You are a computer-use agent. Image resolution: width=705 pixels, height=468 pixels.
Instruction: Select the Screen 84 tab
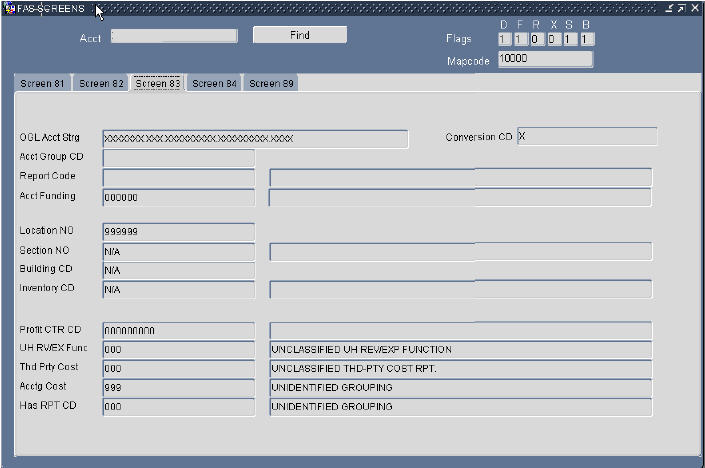(215, 84)
